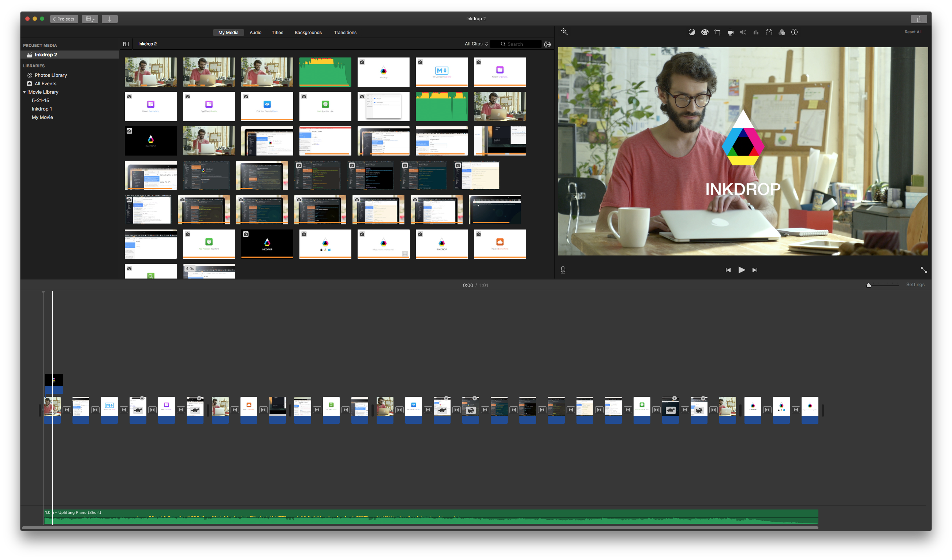
Task: Select the Markdown M↓ clip in timeline
Action: tap(109, 410)
